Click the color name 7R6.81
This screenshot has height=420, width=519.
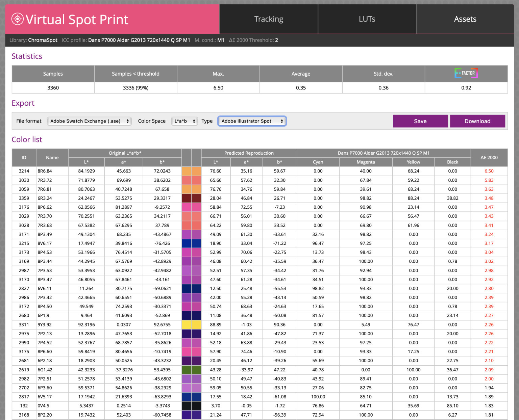click(x=45, y=189)
